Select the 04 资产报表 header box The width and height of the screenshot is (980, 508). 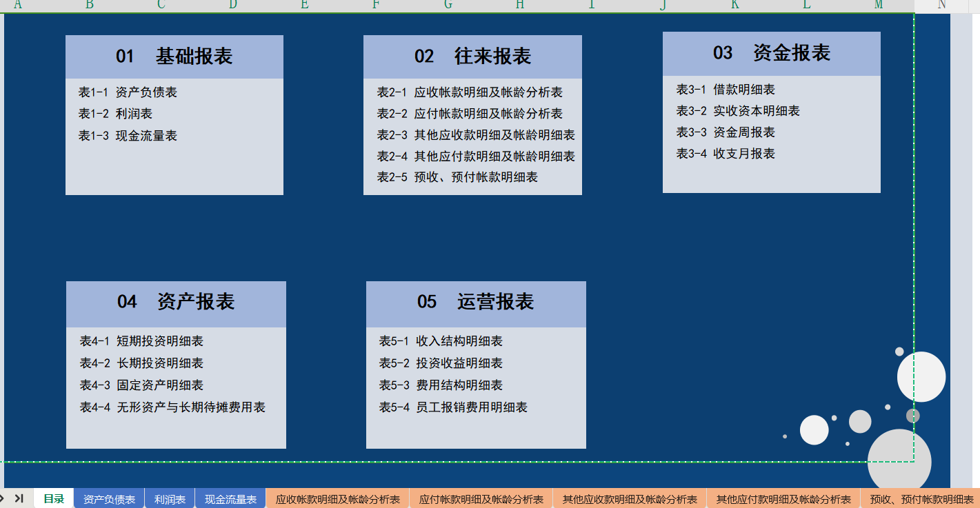(x=176, y=304)
